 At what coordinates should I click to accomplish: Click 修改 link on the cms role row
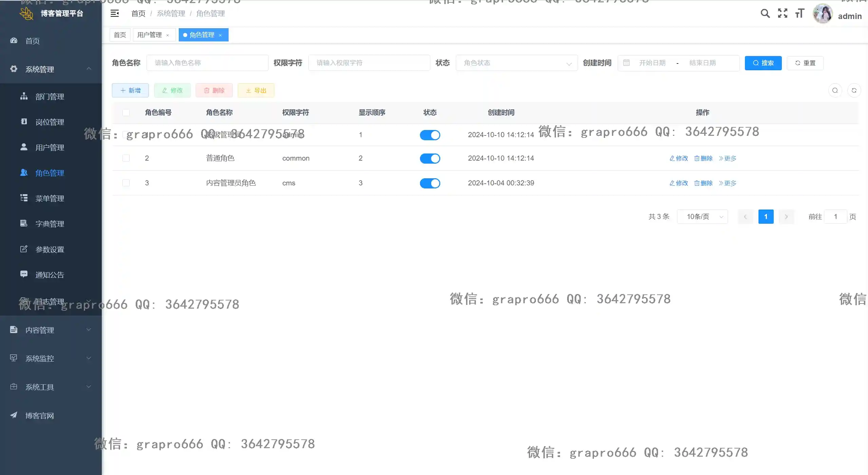(x=678, y=183)
